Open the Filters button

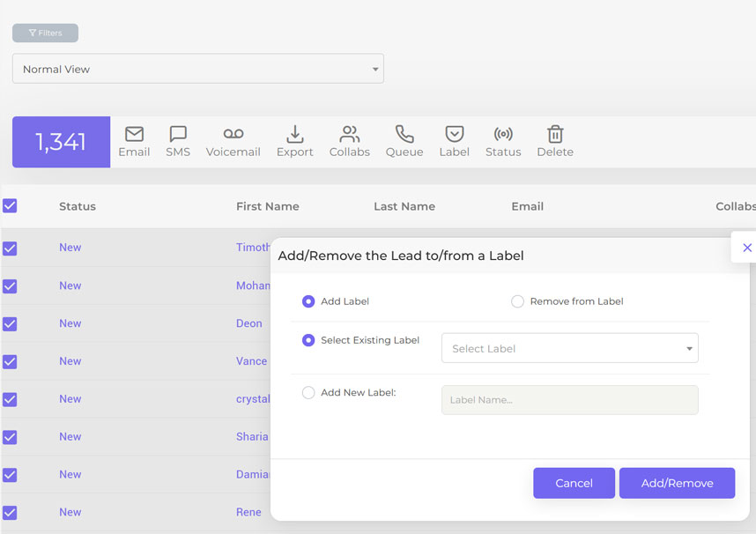(x=45, y=33)
